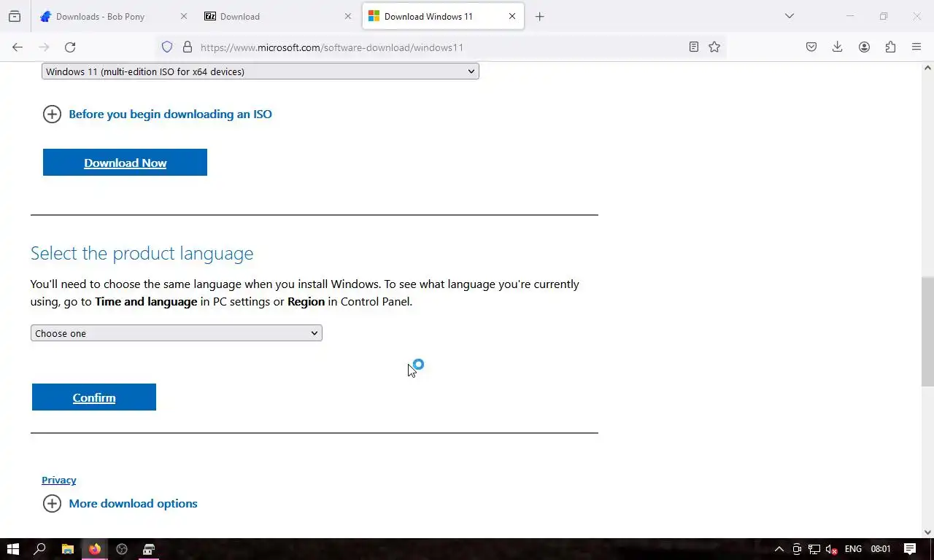The height and width of the screenshot is (560, 934).
Task: Toggle reader view icon in address bar
Action: (x=694, y=47)
